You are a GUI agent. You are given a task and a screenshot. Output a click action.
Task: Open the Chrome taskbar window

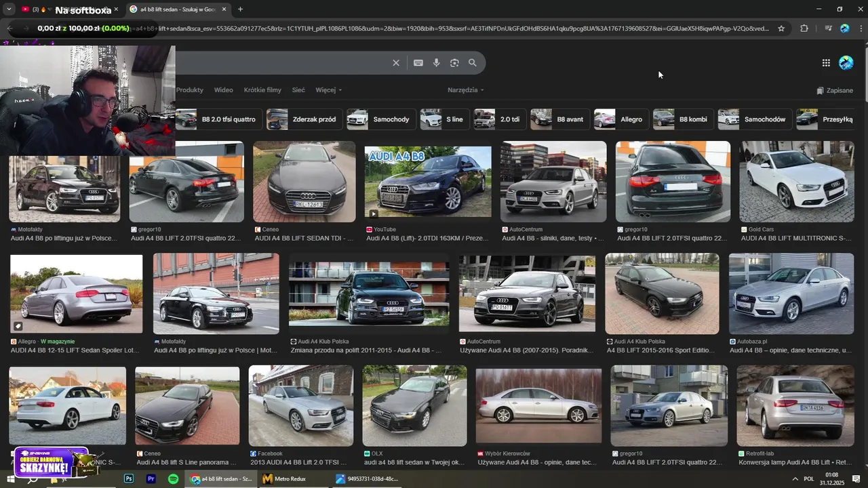220,479
